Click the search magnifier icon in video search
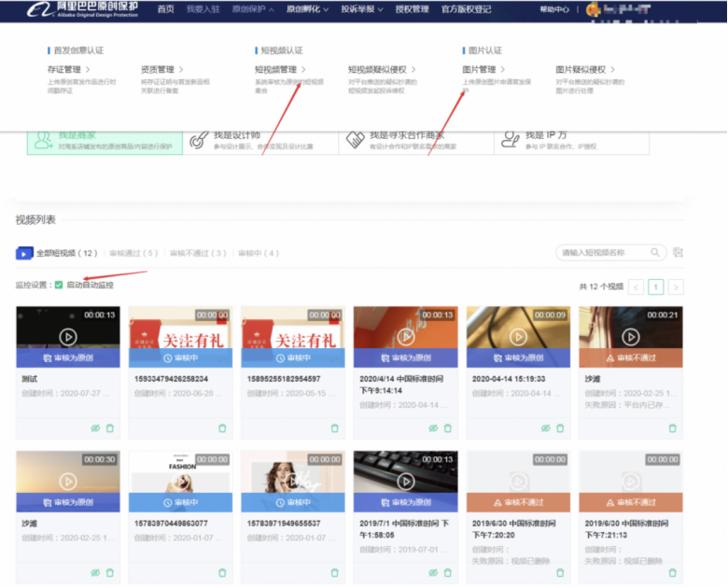The width and height of the screenshot is (728, 588). coord(654,253)
